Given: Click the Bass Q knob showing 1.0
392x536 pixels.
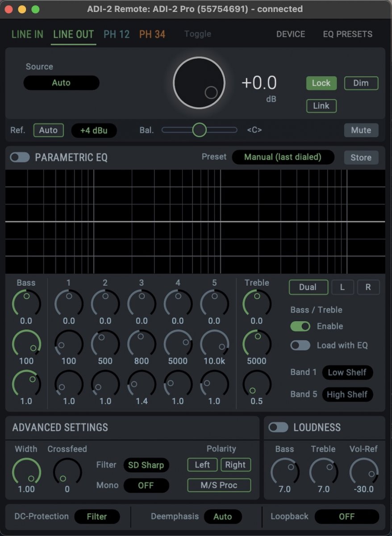Looking at the screenshot, I should [x=26, y=384].
